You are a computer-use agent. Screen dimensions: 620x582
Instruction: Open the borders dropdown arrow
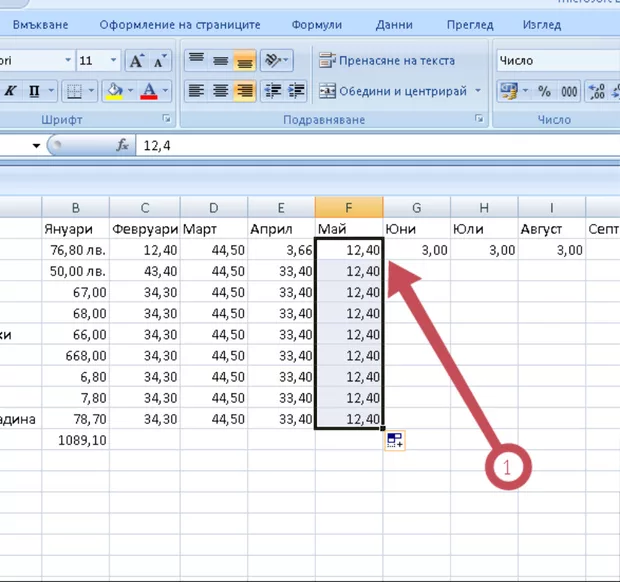(x=91, y=91)
